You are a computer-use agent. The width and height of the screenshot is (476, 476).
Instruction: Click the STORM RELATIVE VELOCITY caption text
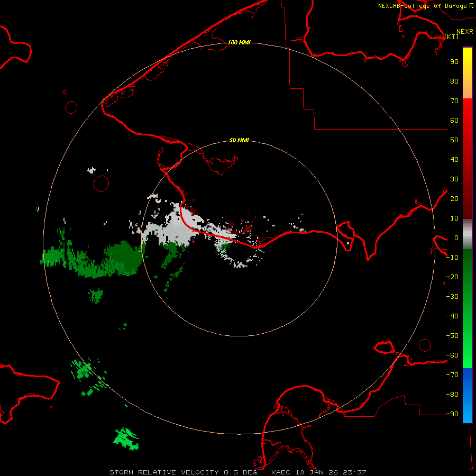(x=164, y=472)
